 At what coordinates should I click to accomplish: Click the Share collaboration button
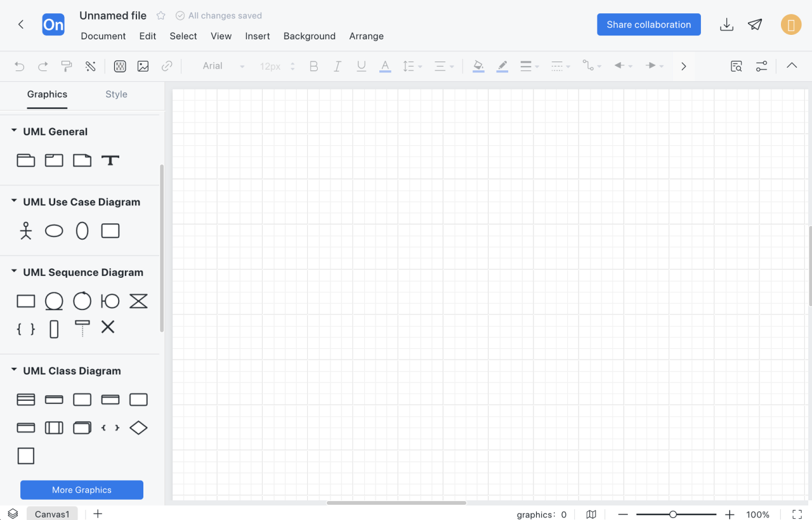tap(648, 25)
